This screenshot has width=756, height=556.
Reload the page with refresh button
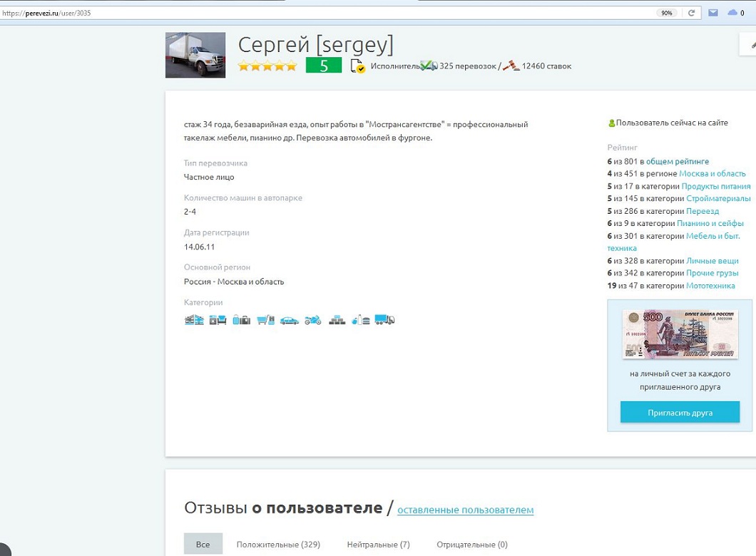pos(691,13)
